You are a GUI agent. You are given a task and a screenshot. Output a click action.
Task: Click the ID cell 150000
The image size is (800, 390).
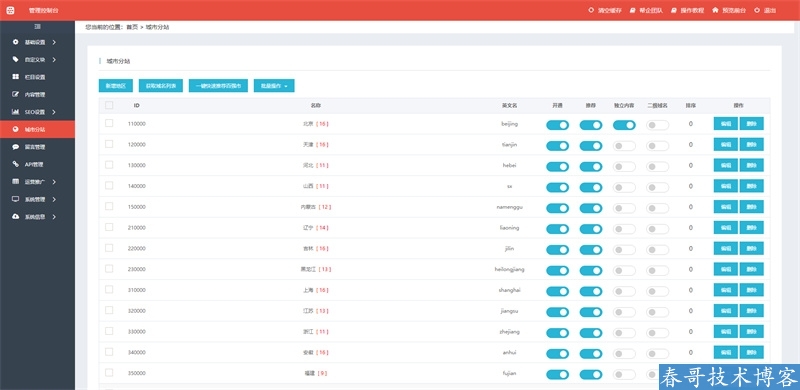[137, 207]
